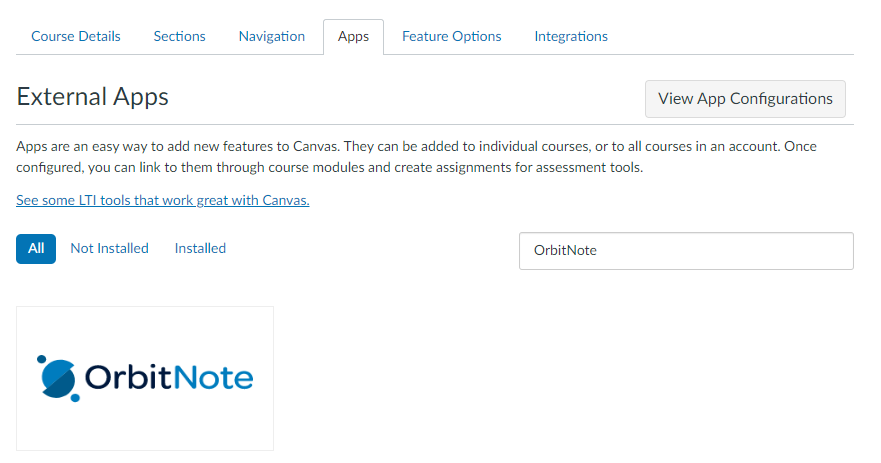Switch to the Sections tab

pos(179,36)
